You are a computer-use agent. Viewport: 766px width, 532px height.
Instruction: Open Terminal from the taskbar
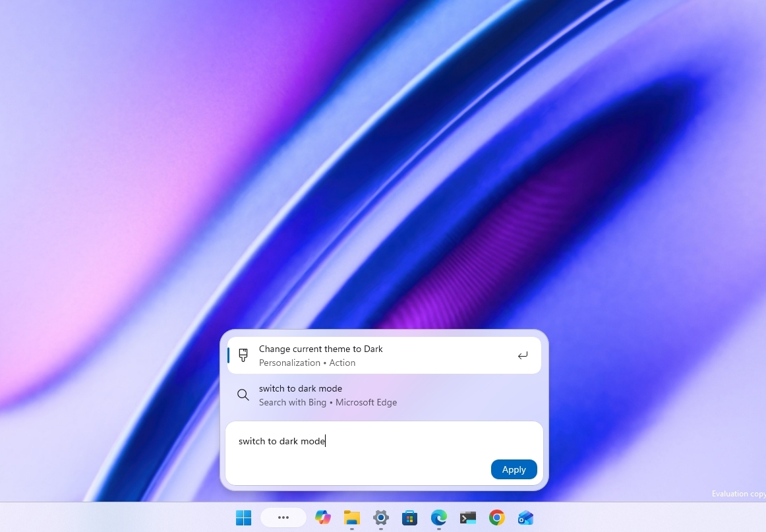(x=467, y=517)
